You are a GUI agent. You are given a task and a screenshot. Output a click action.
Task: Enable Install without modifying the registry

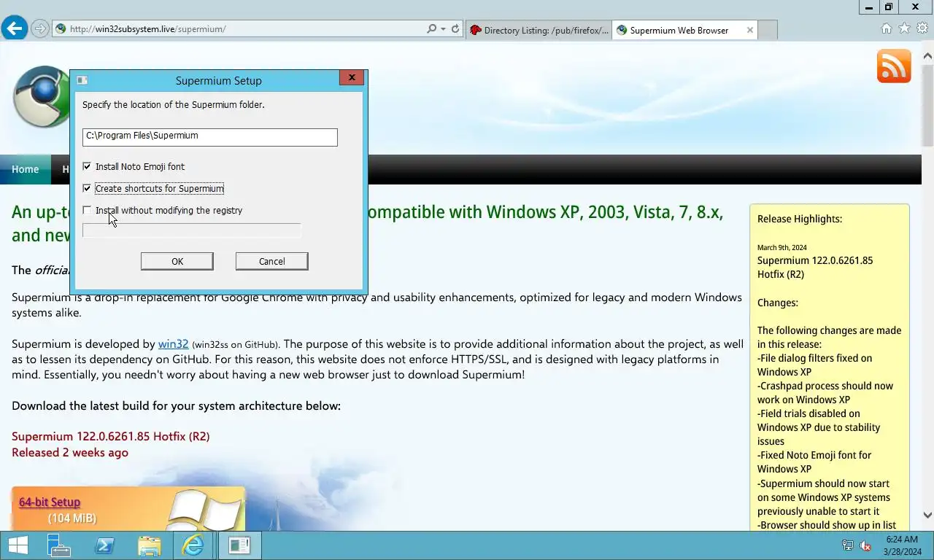[87, 210]
